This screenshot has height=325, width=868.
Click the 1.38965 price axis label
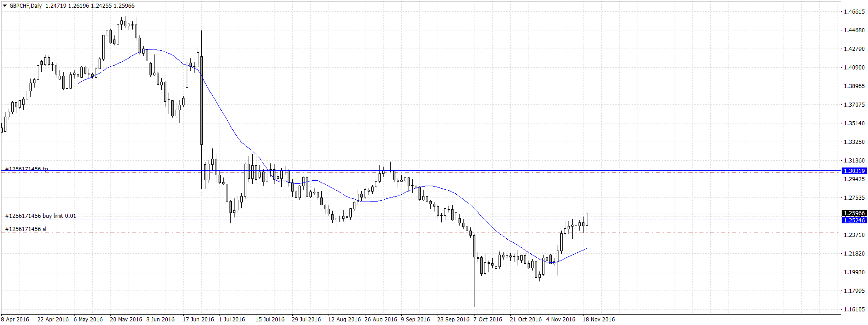click(x=854, y=86)
